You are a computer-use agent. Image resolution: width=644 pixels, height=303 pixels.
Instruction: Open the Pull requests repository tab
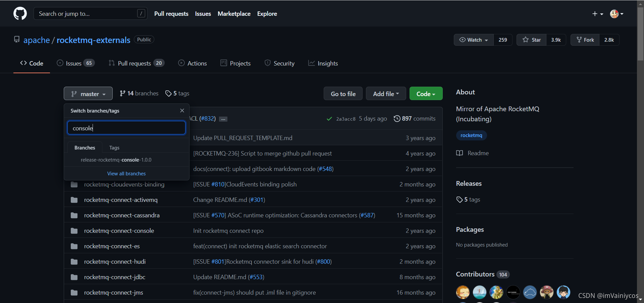137,63
